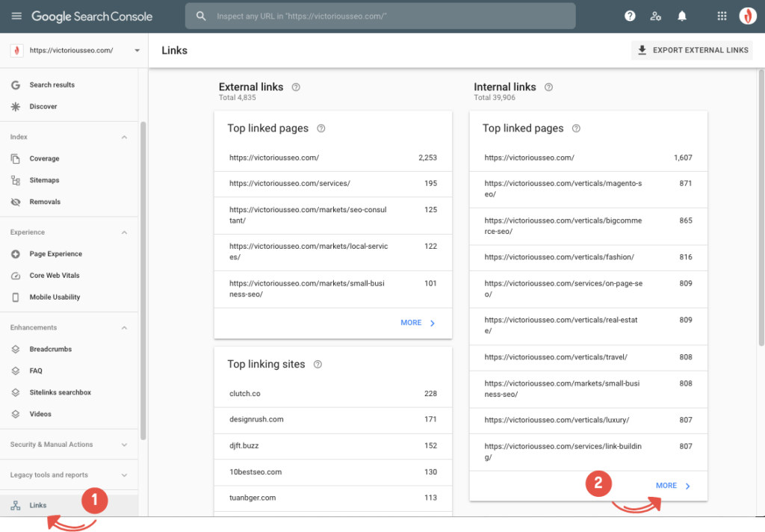This screenshot has height=532, width=765.
Task: Click MORE under internal Top linked pages
Action: [672, 486]
